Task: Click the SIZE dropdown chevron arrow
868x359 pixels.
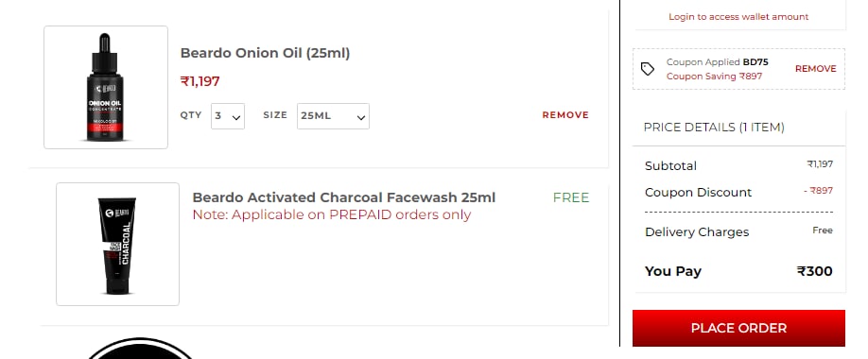Action: tap(361, 117)
